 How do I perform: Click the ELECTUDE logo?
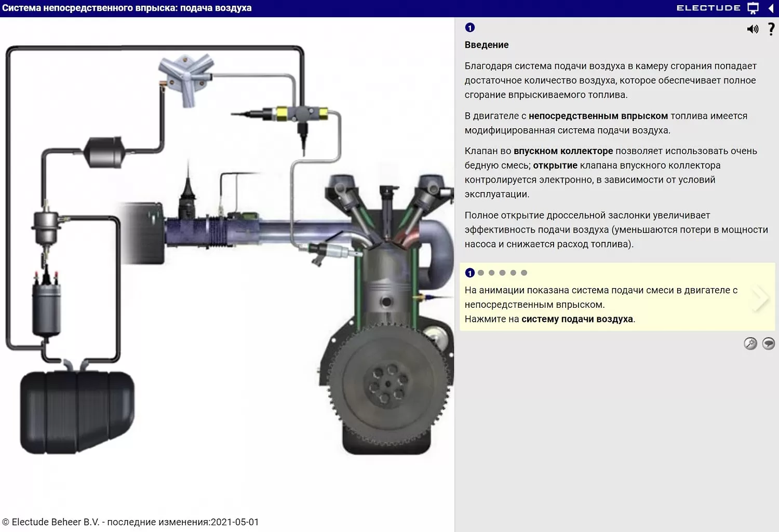[708, 8]
